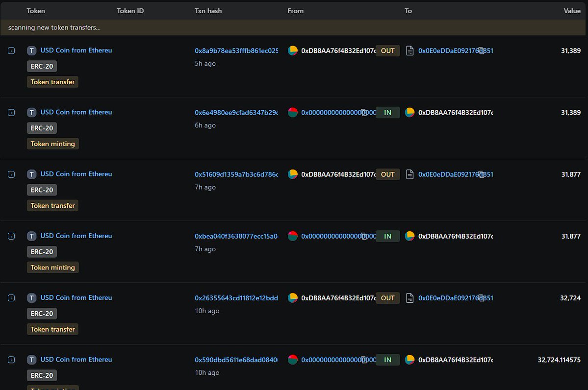
Task: Copy the zero From address in 0xbea040f363 row
Action: (364, 236)
